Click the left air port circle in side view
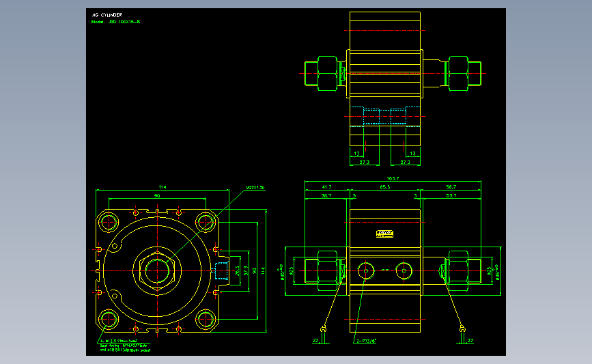The image size is (592, 364). 365,270
